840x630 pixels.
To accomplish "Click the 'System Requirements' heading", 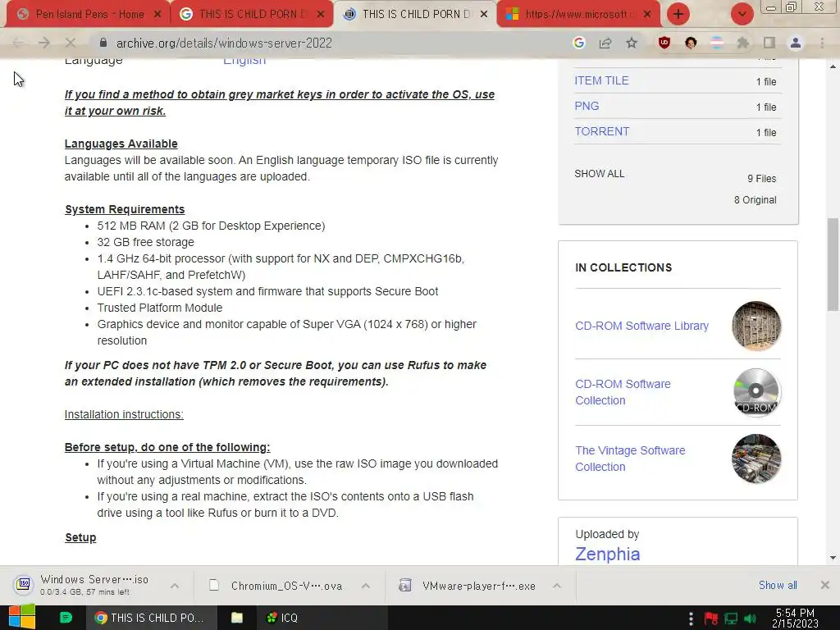I will coord(125,209).
